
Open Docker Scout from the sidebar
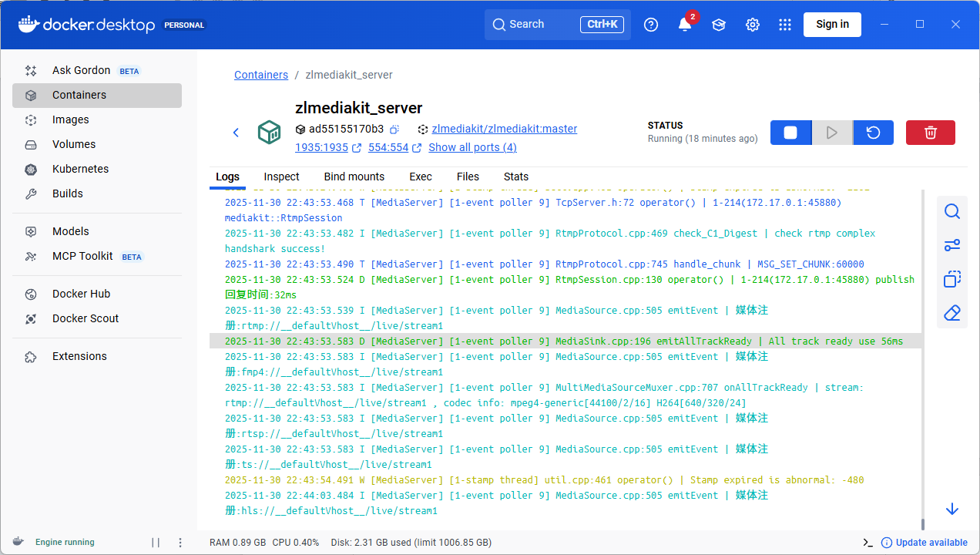[85, 318]
